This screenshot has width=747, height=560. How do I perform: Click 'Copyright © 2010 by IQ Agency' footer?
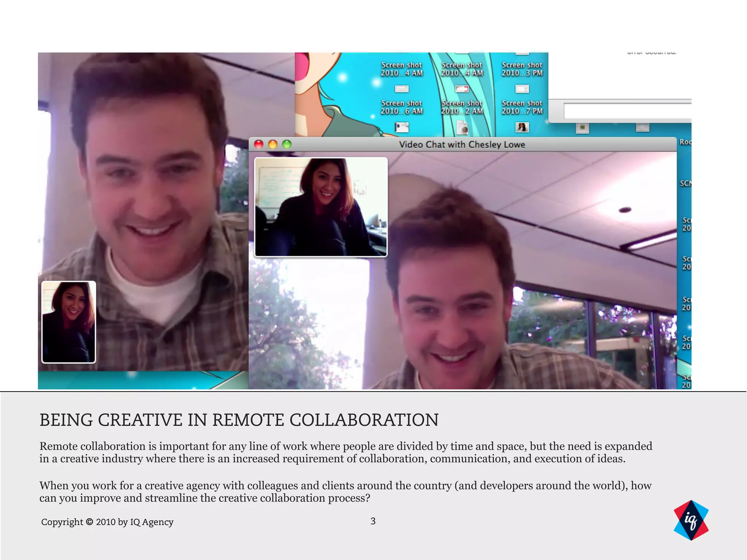coord(107,522)
